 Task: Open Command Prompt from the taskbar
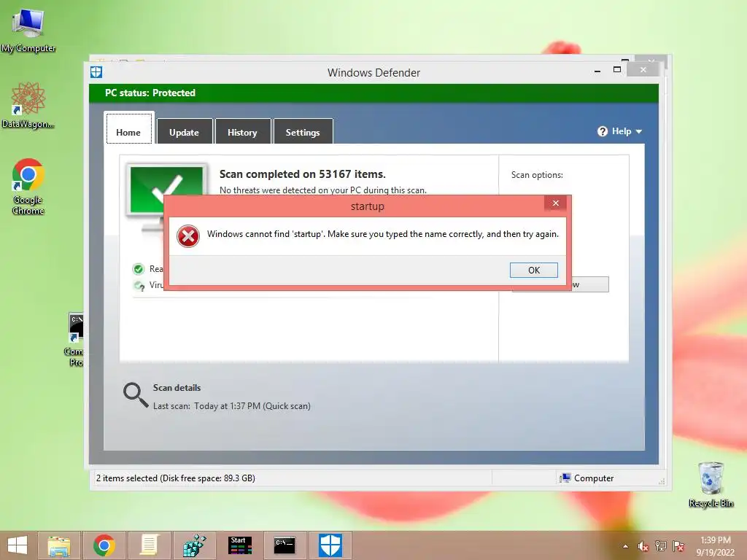285,545
